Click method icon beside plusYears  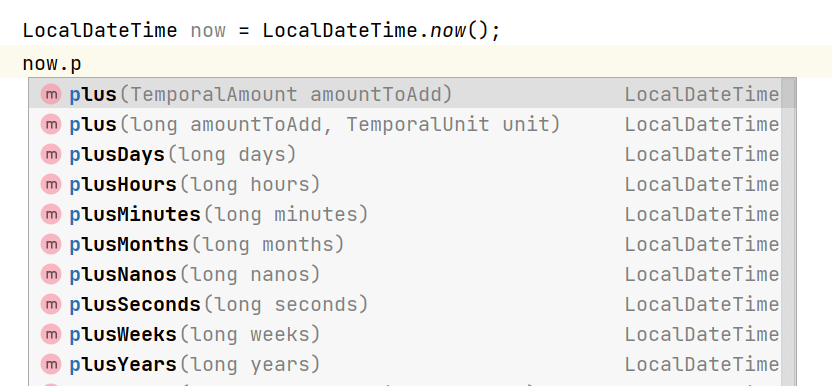[51, 364]
